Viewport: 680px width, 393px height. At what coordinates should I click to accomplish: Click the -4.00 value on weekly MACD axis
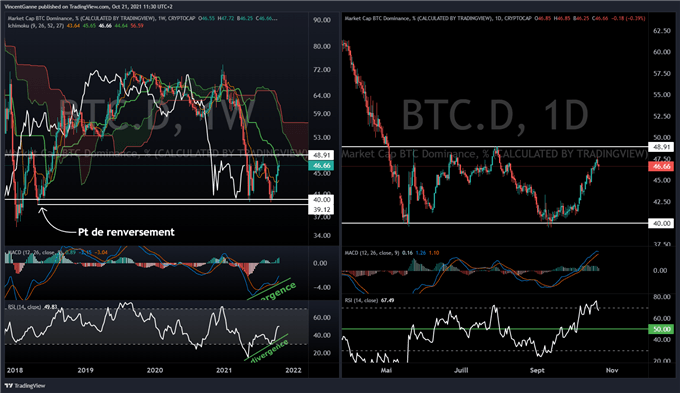[322, 287]
